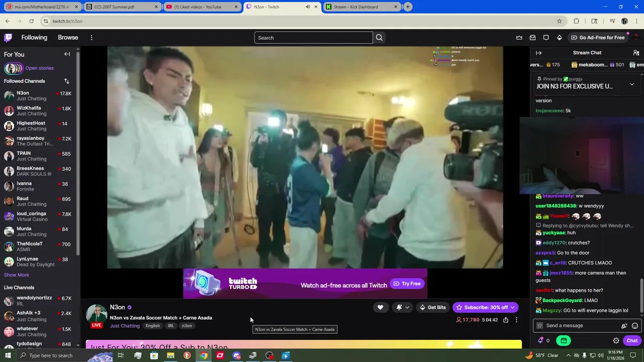Click the green rewards calendar button
Image resolution: width=644 pixels, height=362 pixels.
click(563, 340)
